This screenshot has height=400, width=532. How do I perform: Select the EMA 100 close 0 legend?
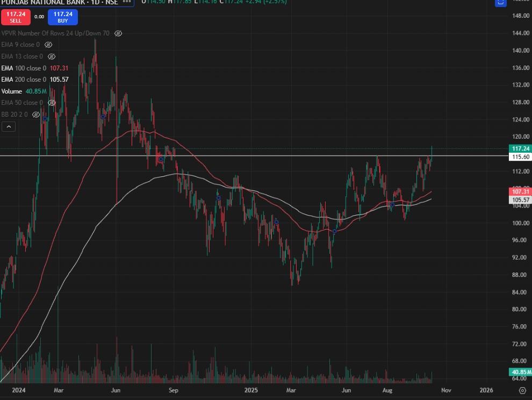(24, 68)
